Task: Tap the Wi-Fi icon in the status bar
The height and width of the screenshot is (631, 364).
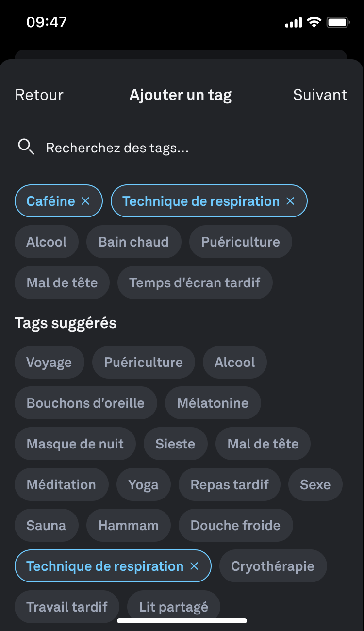Action: [314, 22]
